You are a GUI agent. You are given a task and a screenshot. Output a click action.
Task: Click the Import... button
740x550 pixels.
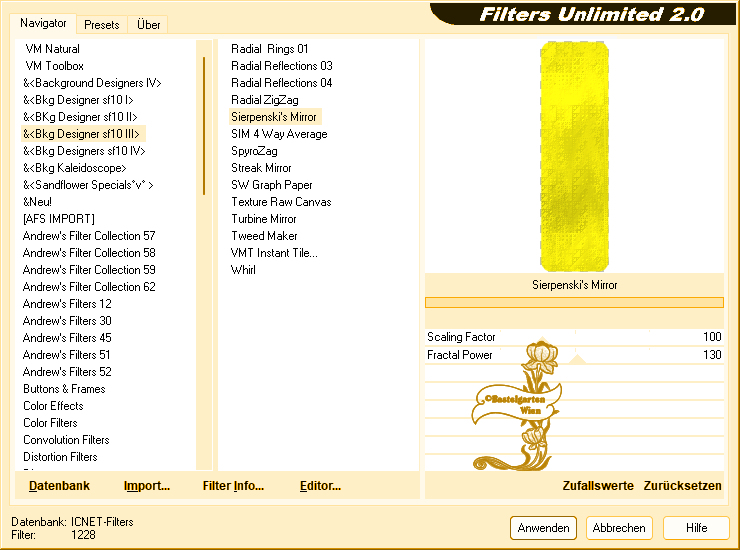[146, 485]
